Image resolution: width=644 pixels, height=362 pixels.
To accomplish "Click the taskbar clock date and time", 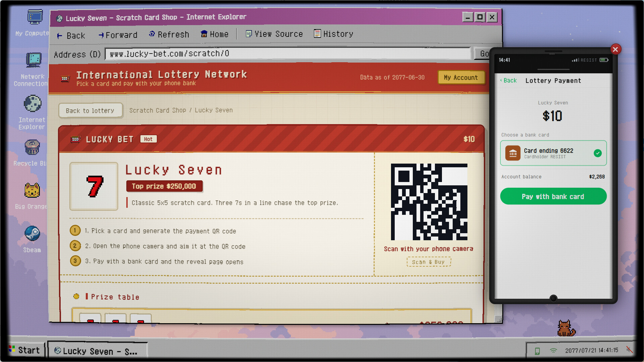I will pos(592,351).
